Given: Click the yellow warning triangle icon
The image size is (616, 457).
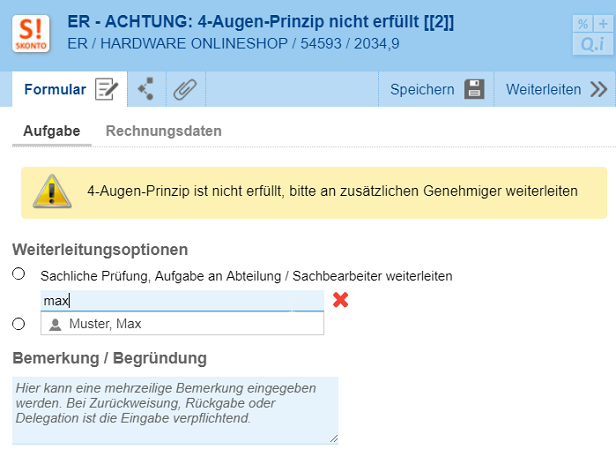Looking at the screenshot, I should 51,190.
